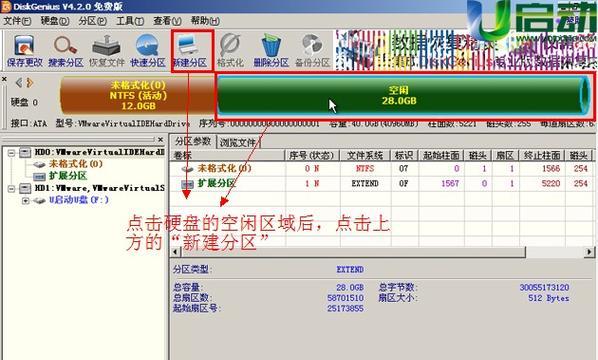Screen dimensions: 598x360
Task: Select the 恢复文件 recover files icon
Action: tap(107, 50)
